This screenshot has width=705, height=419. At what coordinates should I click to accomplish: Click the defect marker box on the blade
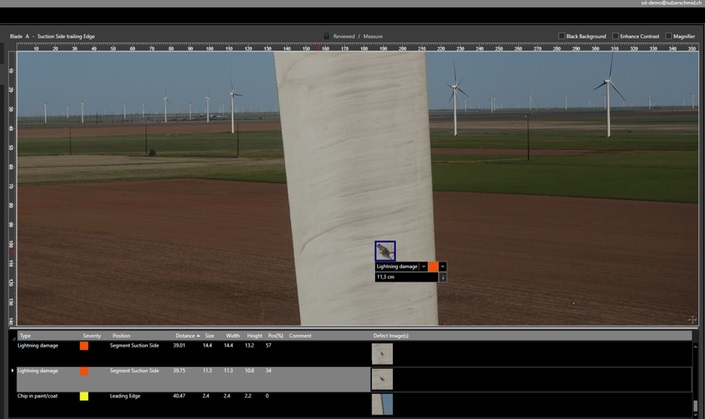(385, 251)
